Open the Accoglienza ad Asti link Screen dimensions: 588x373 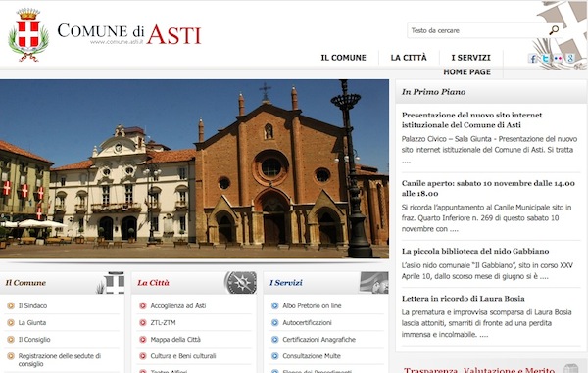coord(178,305)
